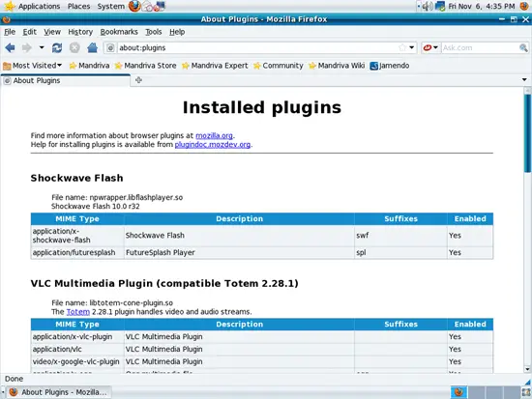Open the Home page icon
This screenshot has height=399, width=532.
(x=92, y=47)
